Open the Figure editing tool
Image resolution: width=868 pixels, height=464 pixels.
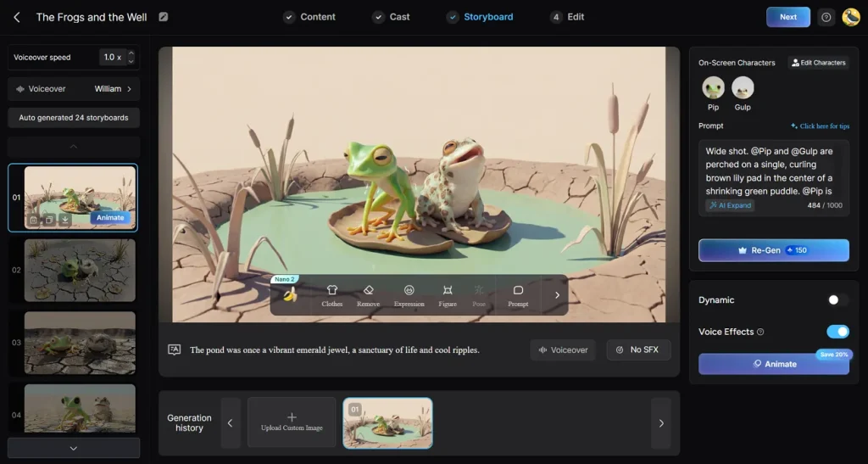[448, 296]
